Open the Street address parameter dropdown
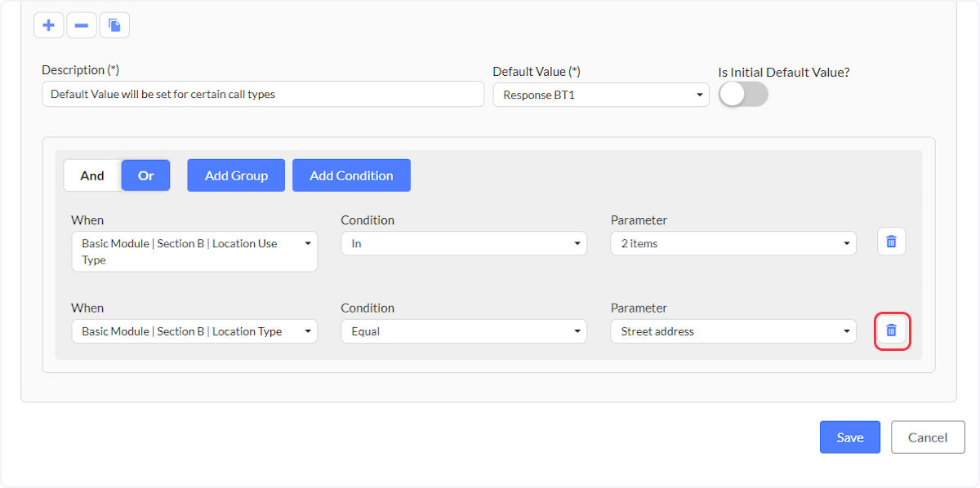This screenshot has height=488, width=980. coord(733,331)
